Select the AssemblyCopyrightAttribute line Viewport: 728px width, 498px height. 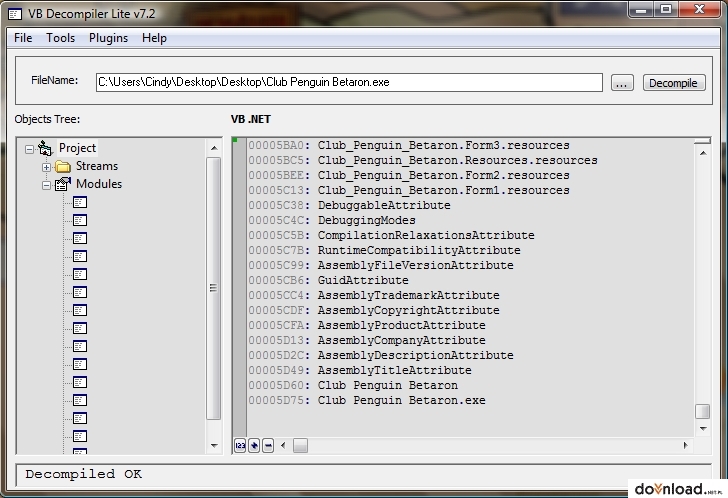[374, 310]
